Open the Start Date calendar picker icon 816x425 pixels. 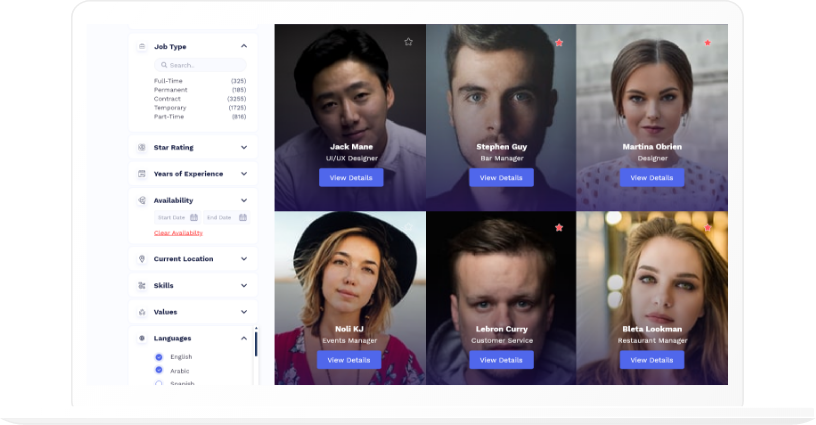194,217
